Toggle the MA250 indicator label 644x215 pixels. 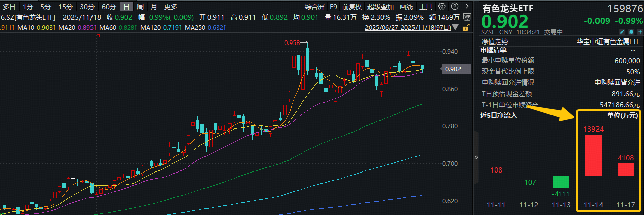coord(199,27)
